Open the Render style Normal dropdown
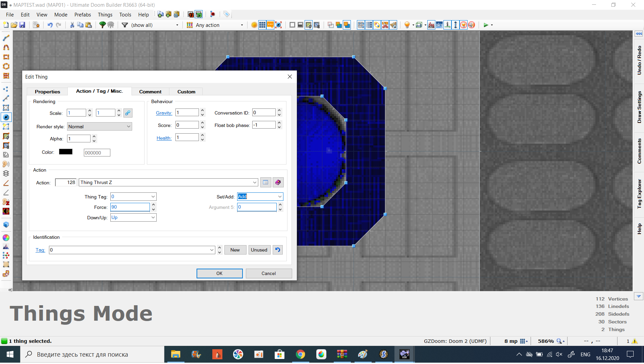Screen dimensions: 644x364 (x=99, y=126)
